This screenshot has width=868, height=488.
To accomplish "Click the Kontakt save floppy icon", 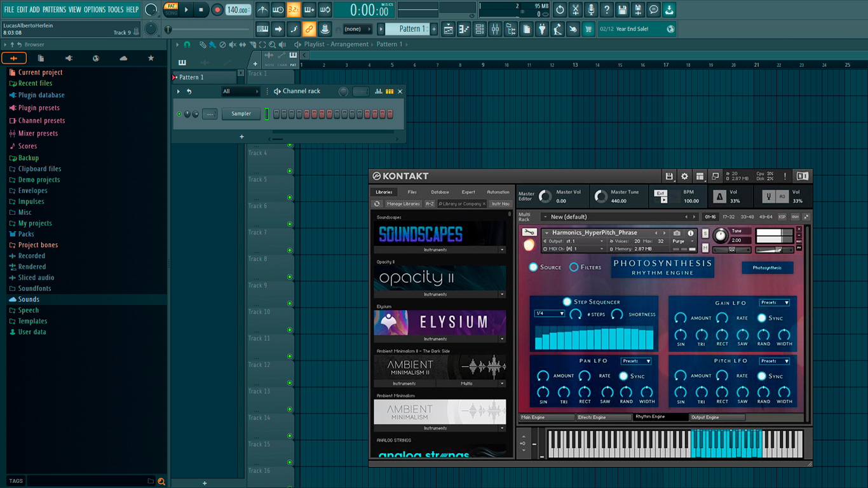I will point(669,176).
